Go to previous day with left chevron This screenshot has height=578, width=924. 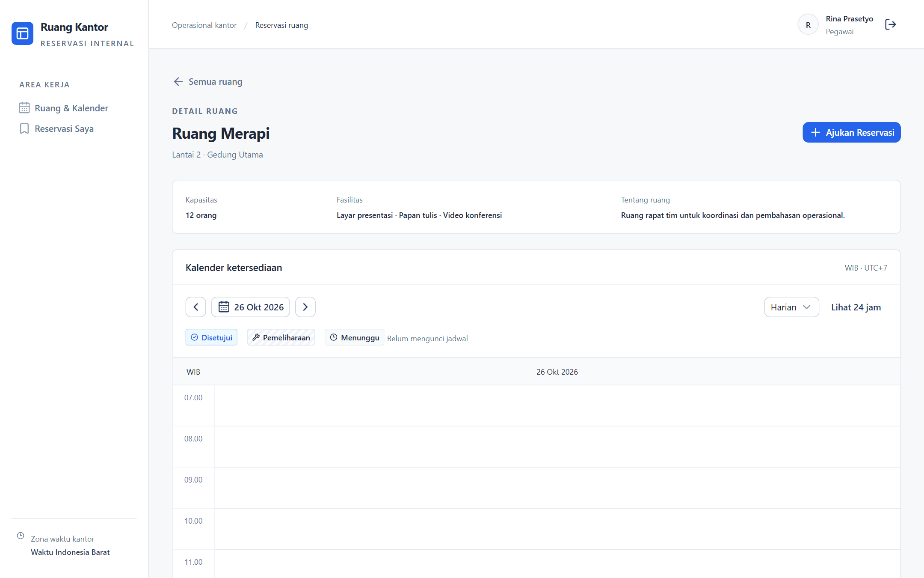(195, 307)
